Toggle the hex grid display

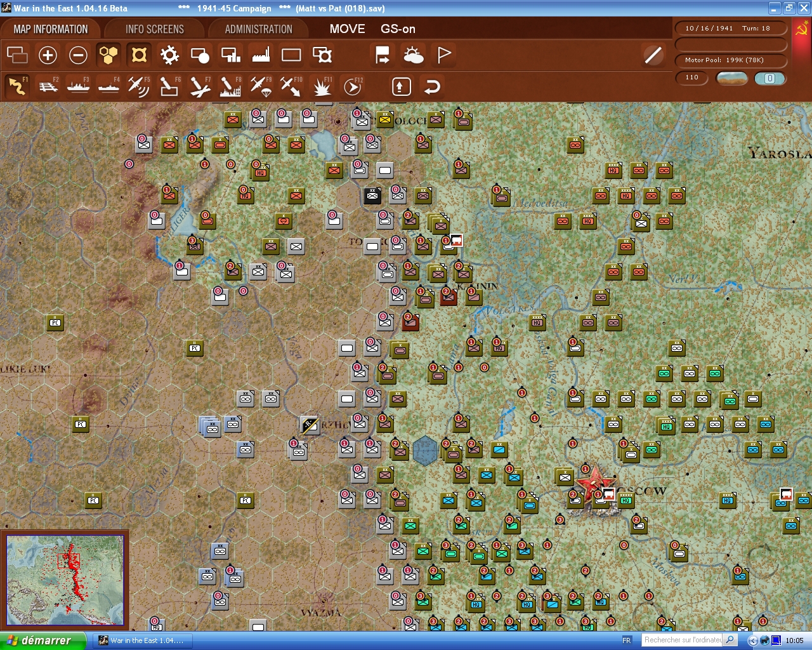tap(108, 55)
